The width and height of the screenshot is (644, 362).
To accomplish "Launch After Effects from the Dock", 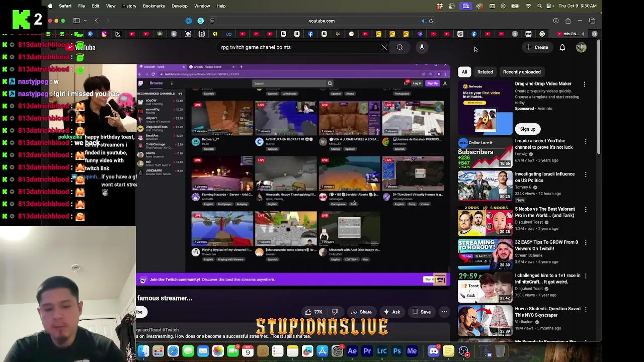I will click(x=352, y=351).
